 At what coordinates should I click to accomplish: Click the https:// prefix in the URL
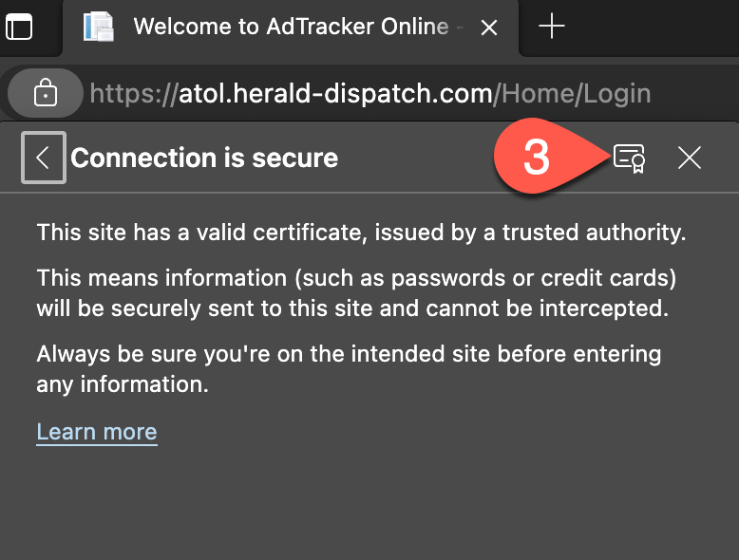tap(133, 93)
